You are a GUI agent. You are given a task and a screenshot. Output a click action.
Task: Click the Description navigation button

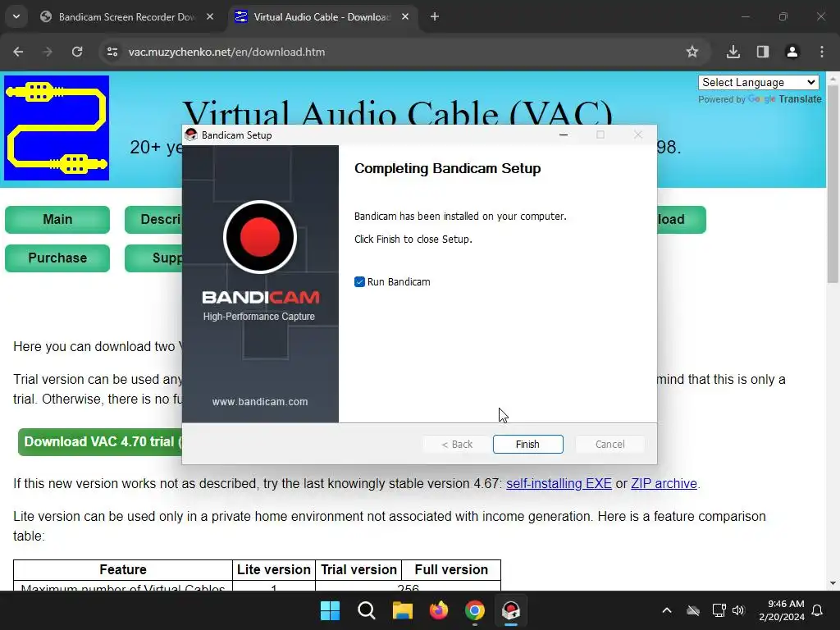coord(153,220)
